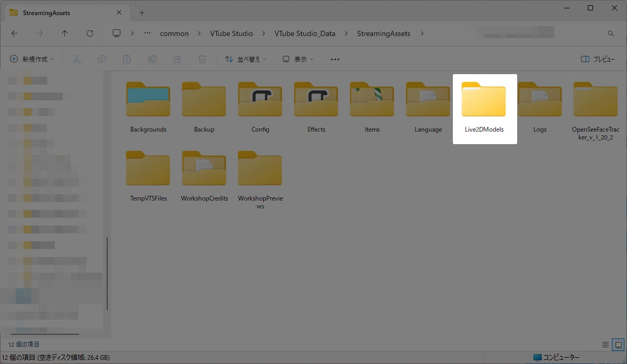Open the 表示 view dropdown
This screenshot has width=627, height=364.
(298, 59)
